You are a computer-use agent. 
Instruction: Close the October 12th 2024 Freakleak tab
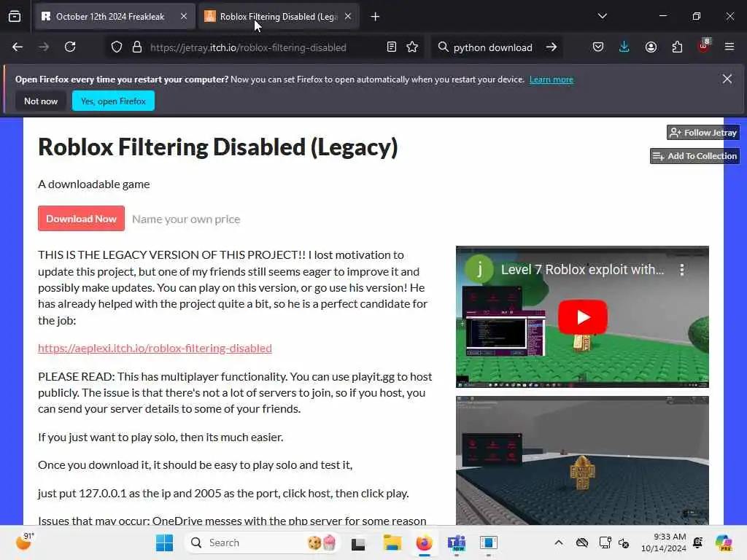pyautogui.click(x=184, y=17)
